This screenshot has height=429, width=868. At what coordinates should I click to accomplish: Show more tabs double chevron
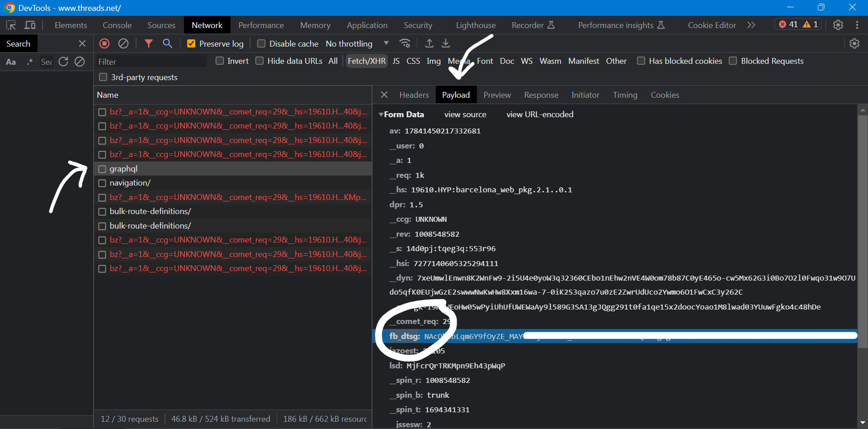(x=751, y=25)
